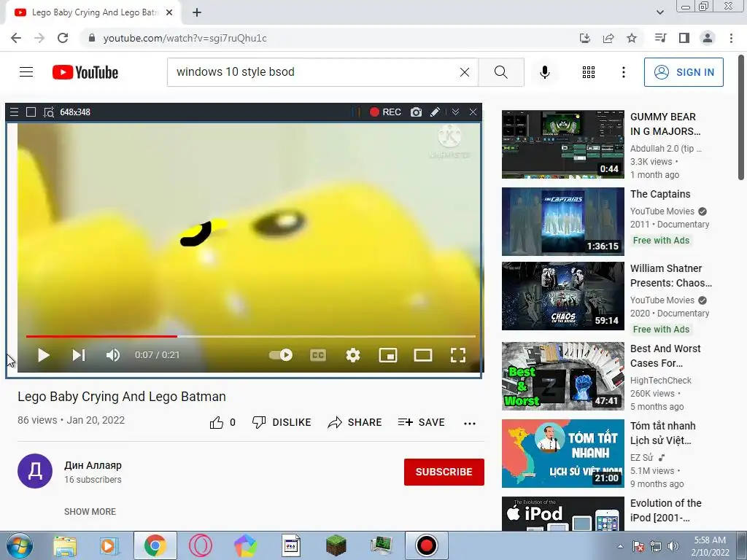This screenshot has height=560, width=747.
Task: Start voice search with the microphone
Action: (x=544, y=72)
